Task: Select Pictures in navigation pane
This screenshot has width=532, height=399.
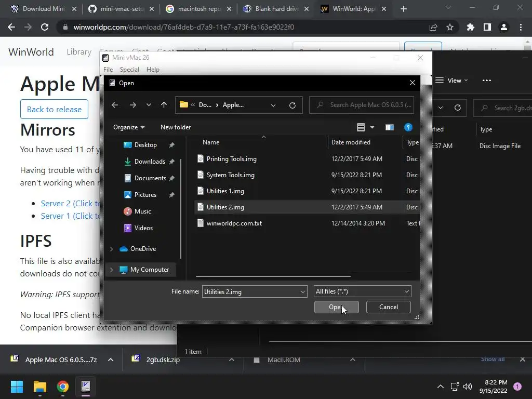Action: tap(145, 195)
